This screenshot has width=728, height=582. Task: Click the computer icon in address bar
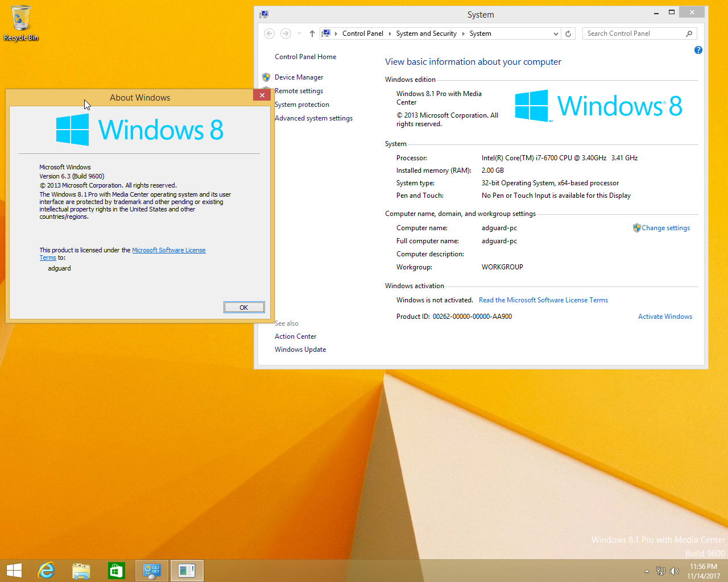coord(326,34)
